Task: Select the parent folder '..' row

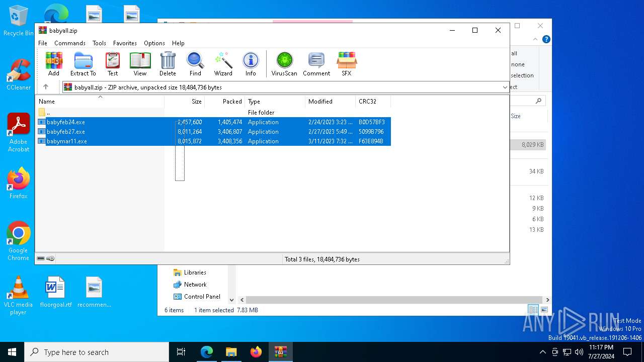Action: (x=213, y=113)
